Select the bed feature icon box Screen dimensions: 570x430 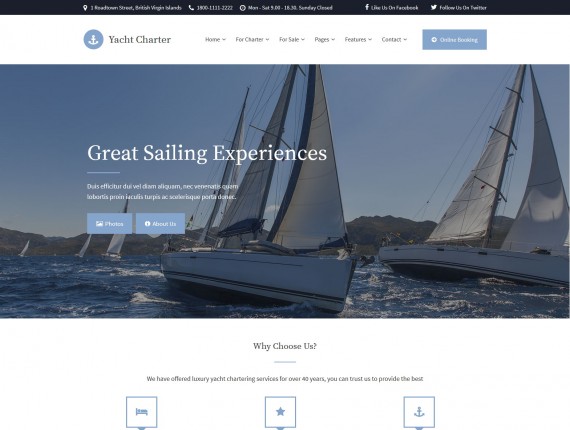pyautogui.click(x=141, y=412)
